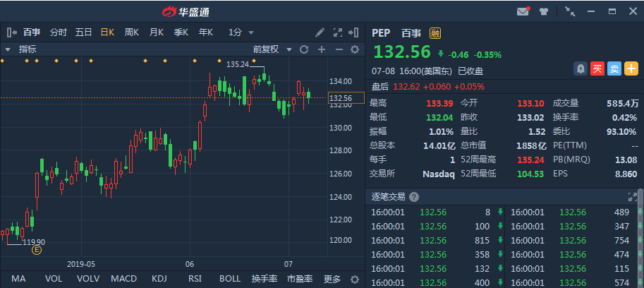Expand the 指标 indicator dropdown triangle

[x=7, y=49]
